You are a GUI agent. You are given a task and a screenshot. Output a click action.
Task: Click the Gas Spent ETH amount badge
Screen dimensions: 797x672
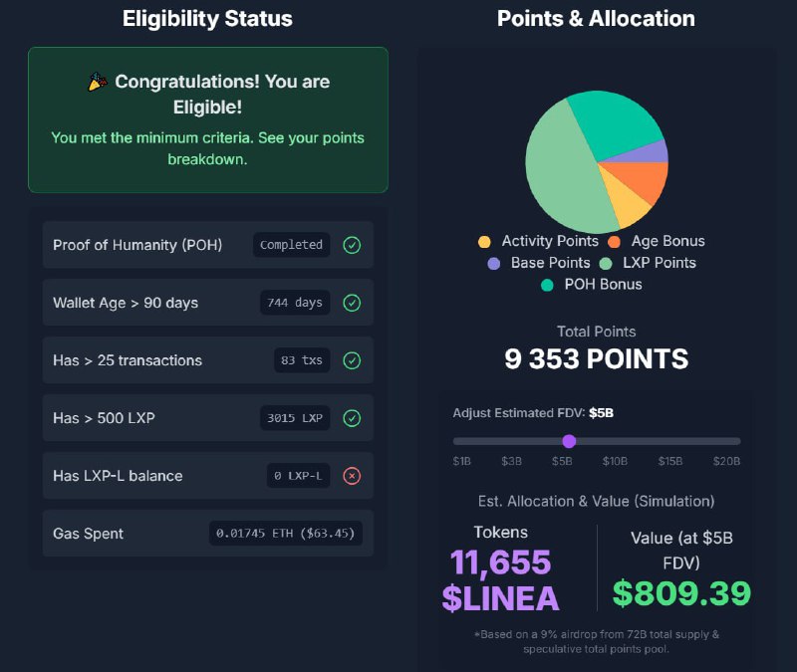coord(285,534)
